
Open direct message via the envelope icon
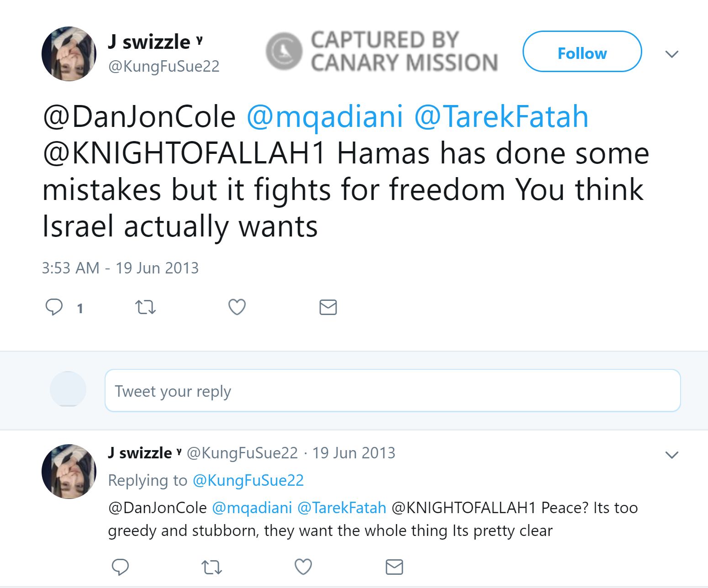point(328,307)
